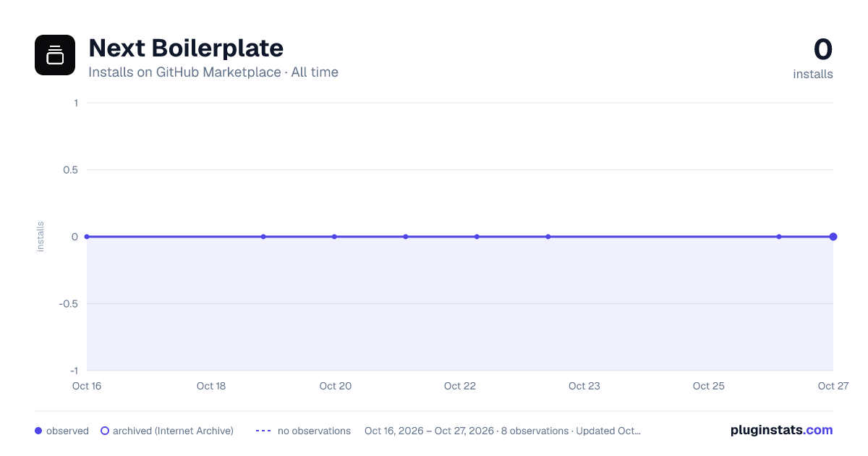Click the date range and observations summary text

[x=503, y=431]
